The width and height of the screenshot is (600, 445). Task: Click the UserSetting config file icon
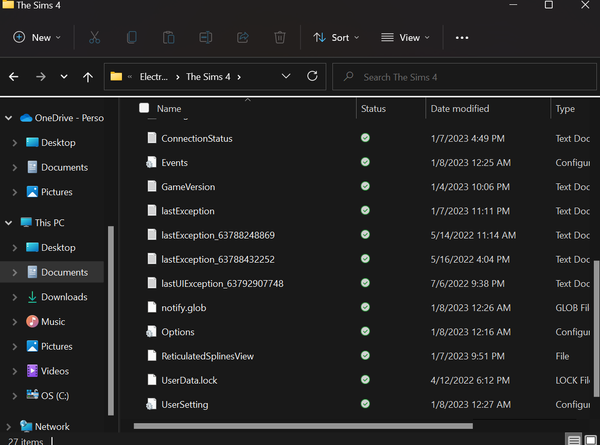pos(151,404)
